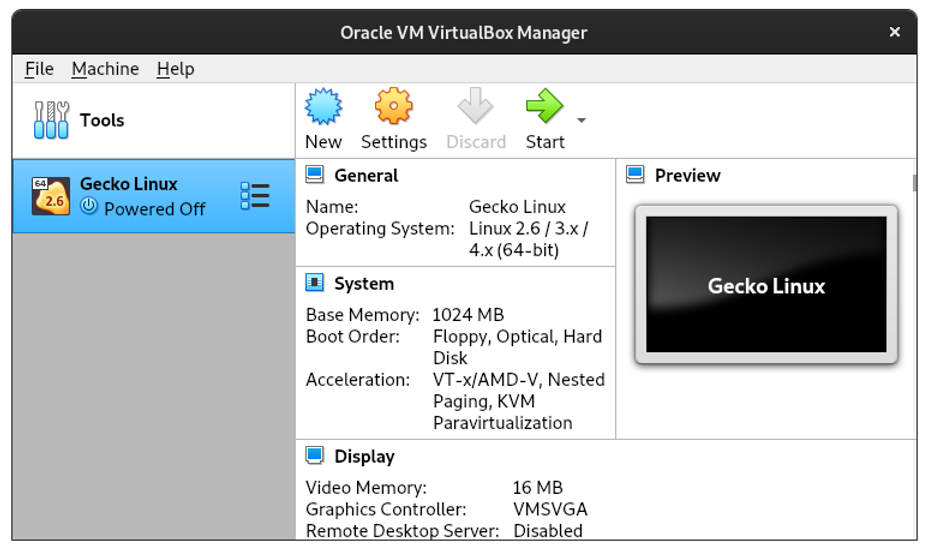Screen dimensions: 928x551
Task: Open VM Settings via the gear icon
Action: pyautogui.click(x=393, y=107)
